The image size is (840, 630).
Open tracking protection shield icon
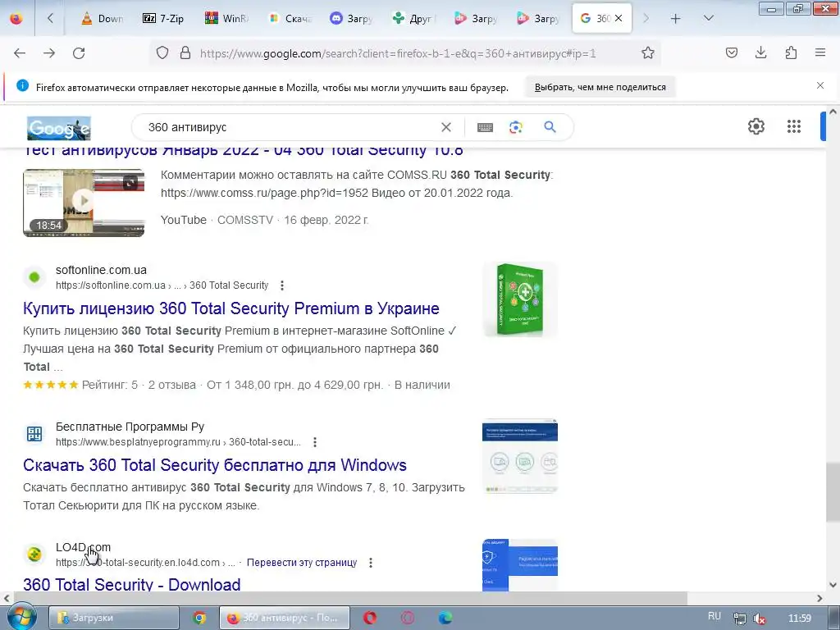tap(162, 53)
